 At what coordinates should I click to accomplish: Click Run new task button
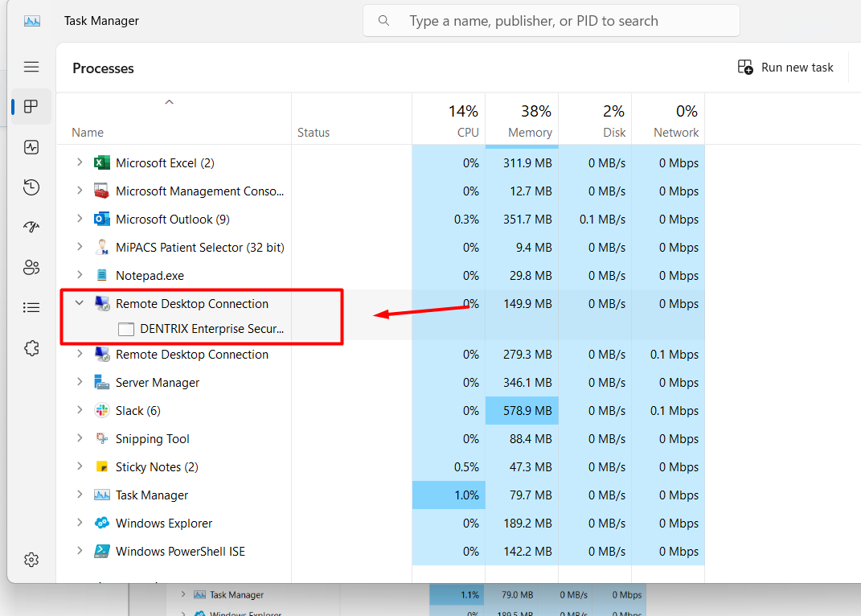785,68
